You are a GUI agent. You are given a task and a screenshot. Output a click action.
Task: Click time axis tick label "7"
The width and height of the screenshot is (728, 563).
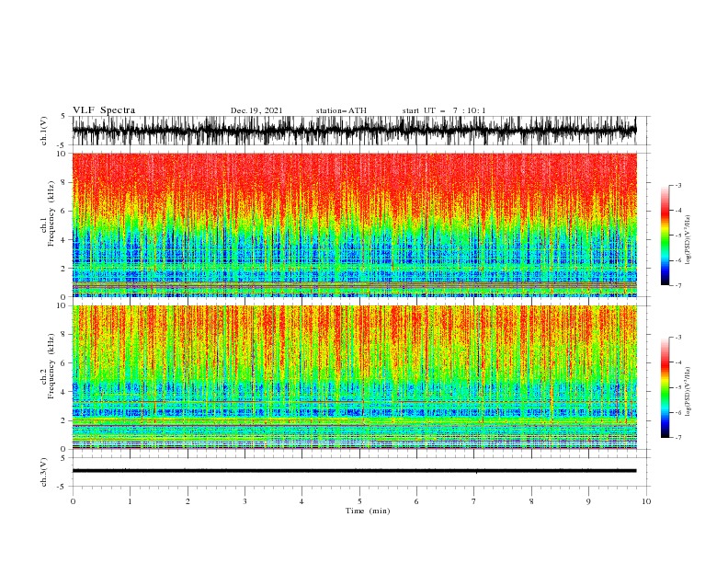[474, 501]
